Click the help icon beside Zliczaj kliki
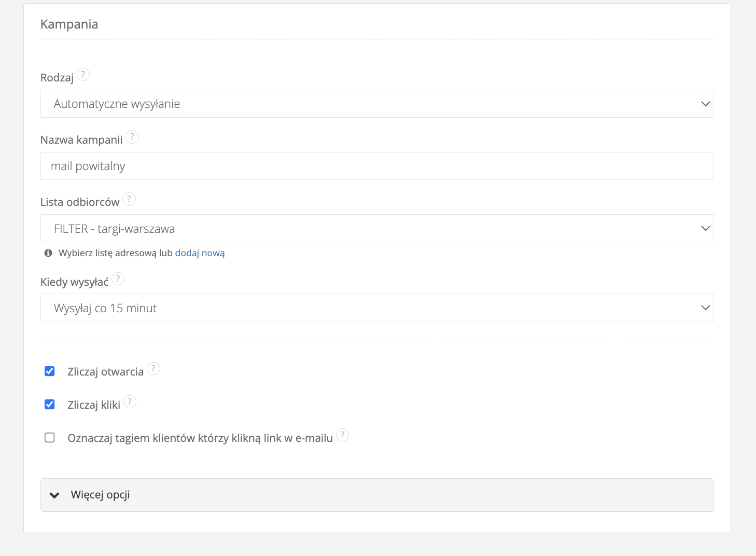 [x=130, y=402]
